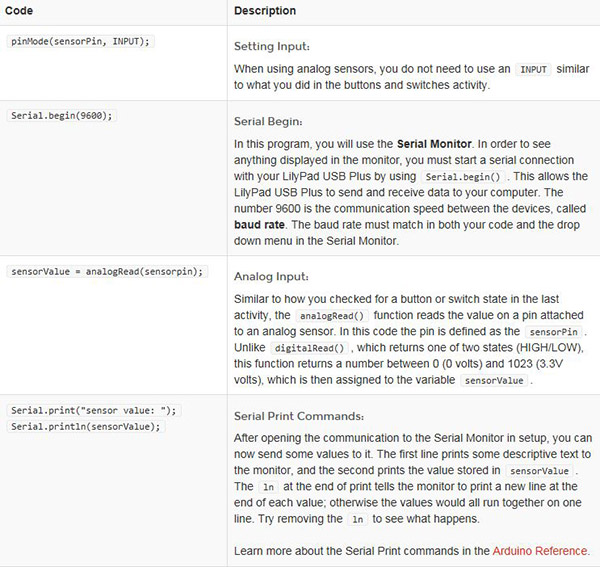Click the Serial.begin(9600) code snippet
The width and height of the screenshot is (600, 567).
tap(63, 116)
